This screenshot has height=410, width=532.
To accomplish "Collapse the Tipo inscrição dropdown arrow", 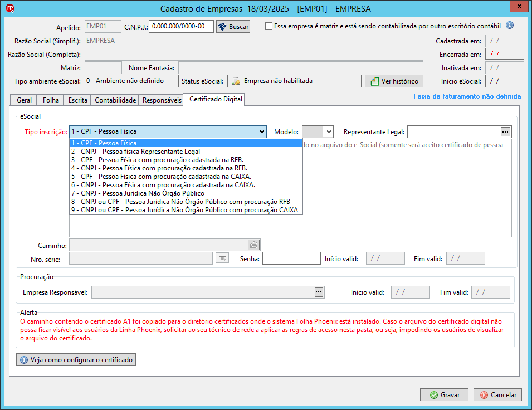I will pyautogui.click(x=262, y=132).
